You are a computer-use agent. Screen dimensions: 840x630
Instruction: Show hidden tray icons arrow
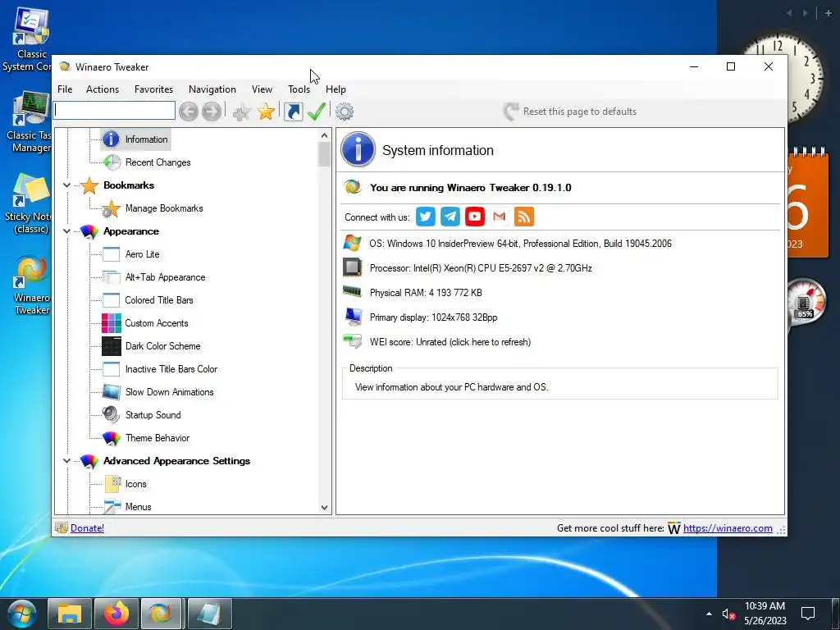click(x=710, y=614)
